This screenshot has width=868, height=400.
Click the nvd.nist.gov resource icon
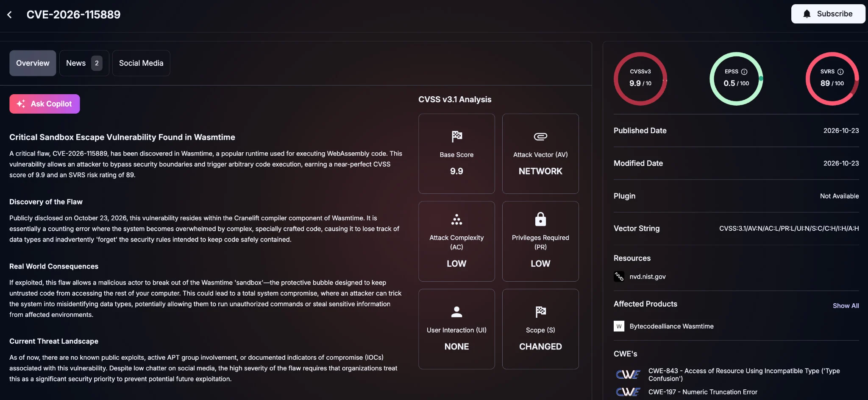tap(619, 277)
